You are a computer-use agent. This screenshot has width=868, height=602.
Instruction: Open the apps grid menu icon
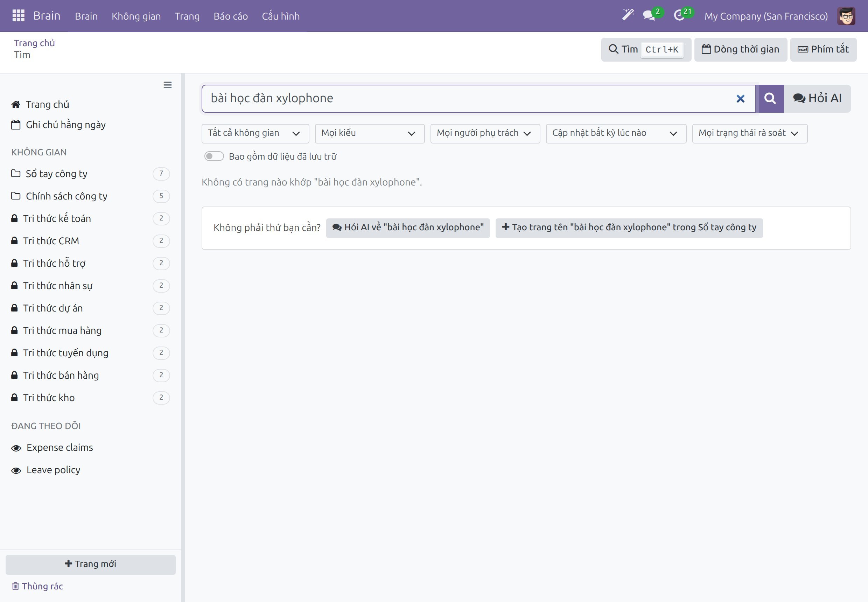pos(18,16)
